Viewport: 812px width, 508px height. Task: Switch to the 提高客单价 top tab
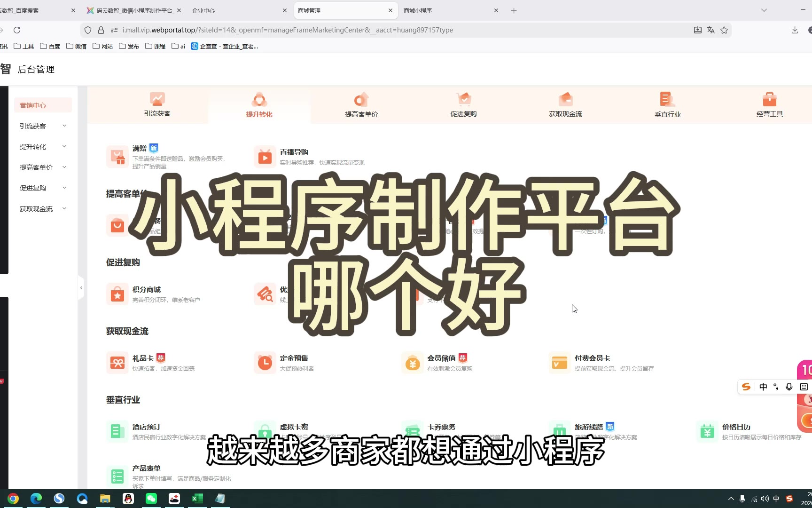[361, 105]
